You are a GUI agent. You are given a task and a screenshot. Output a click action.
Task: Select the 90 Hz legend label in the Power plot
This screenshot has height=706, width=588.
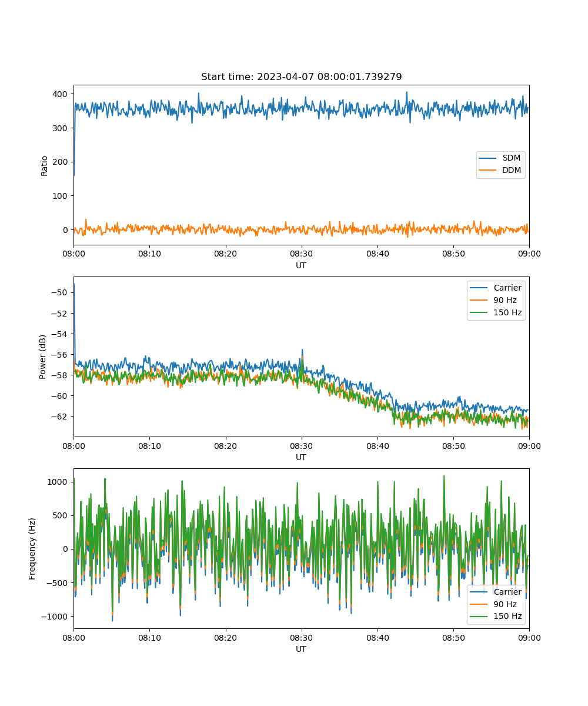click(505, 301)
